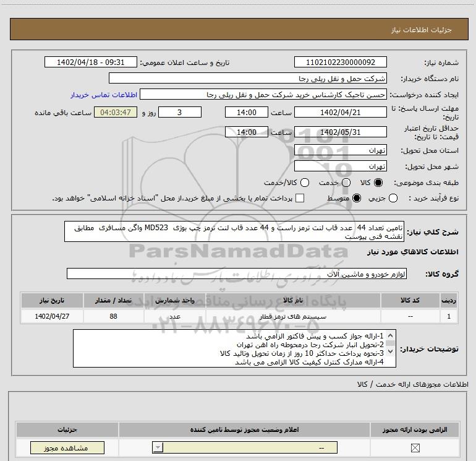
Task: Click the general need description box
Action: 234,232
